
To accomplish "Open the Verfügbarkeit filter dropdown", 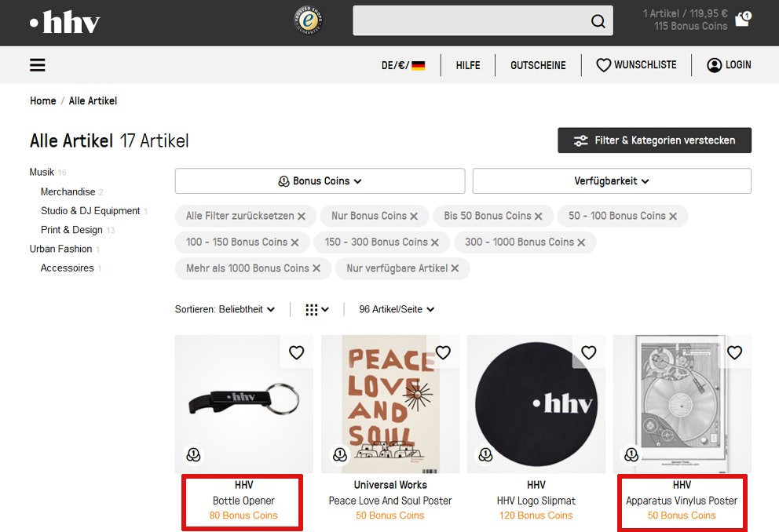I will [x=612, y=181].
